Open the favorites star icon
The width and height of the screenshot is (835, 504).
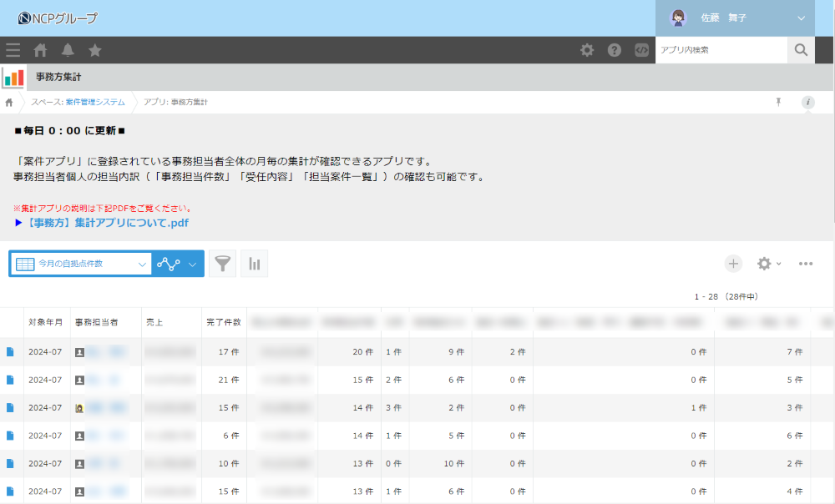point(95,50)
